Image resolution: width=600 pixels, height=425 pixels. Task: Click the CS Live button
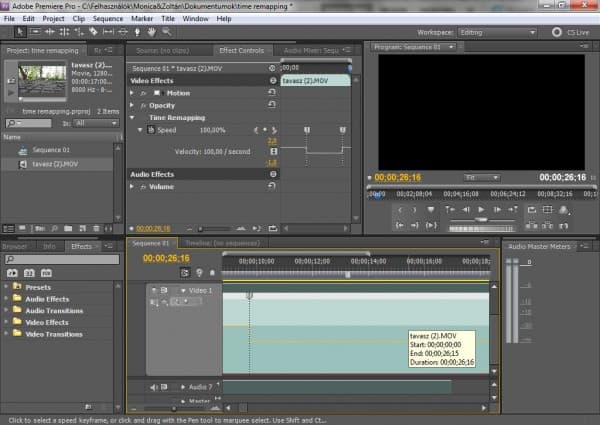coord(566,32)
